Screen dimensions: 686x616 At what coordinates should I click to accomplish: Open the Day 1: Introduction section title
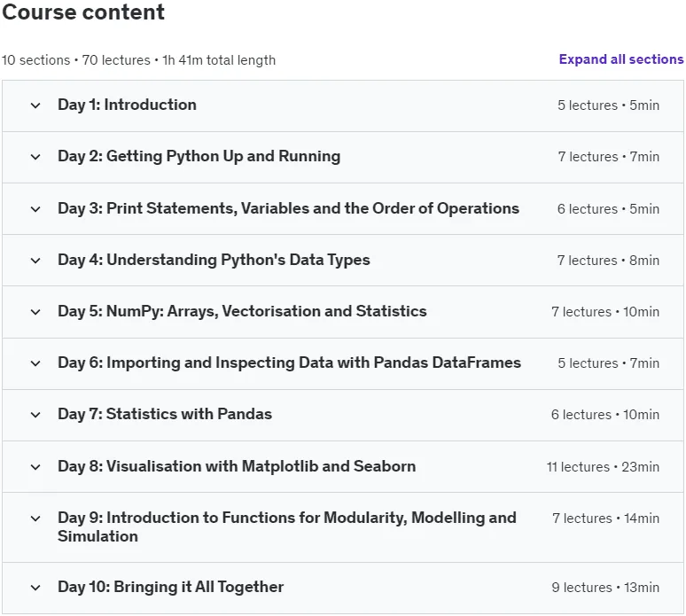(127, 105)
